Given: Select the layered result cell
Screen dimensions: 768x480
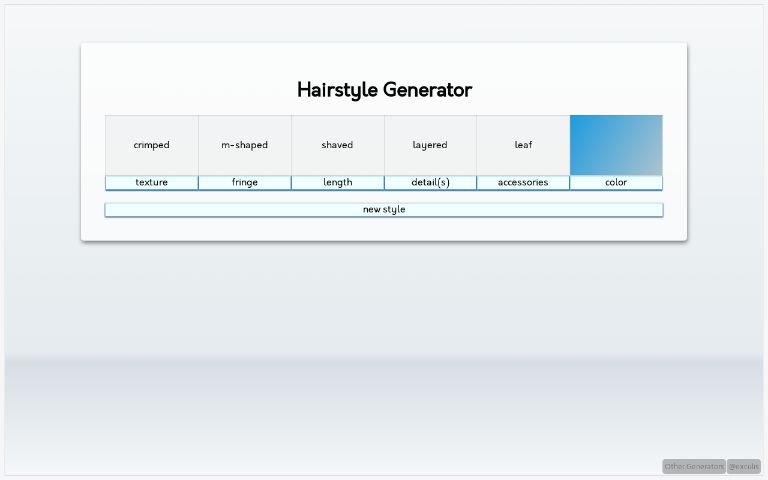Looking at the screenshot, I should click(x=430, y=145).
